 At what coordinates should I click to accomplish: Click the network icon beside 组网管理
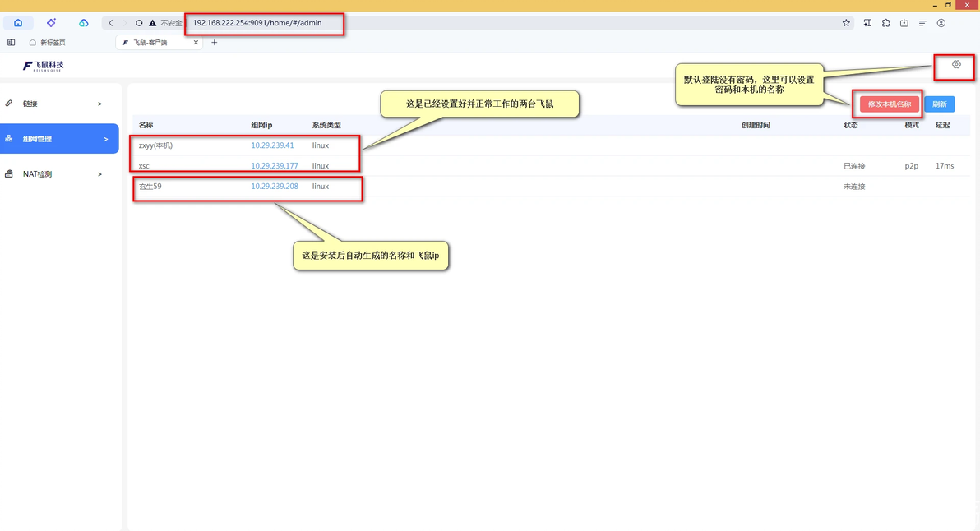pos(9,139)
